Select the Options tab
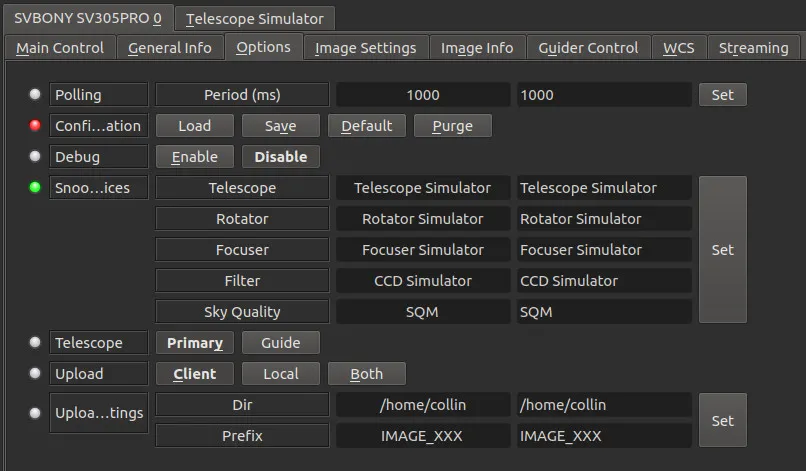The image size is (806, 471). [263, 47]
